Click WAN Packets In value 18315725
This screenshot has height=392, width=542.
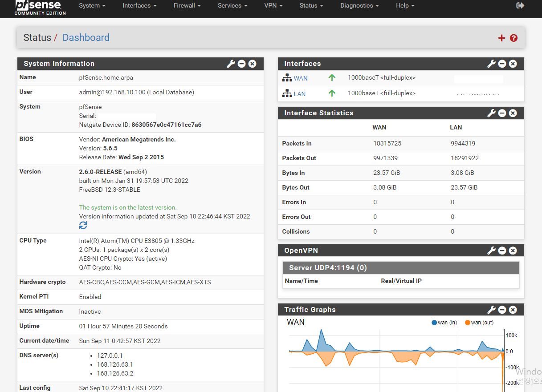(x=387, y=143)
